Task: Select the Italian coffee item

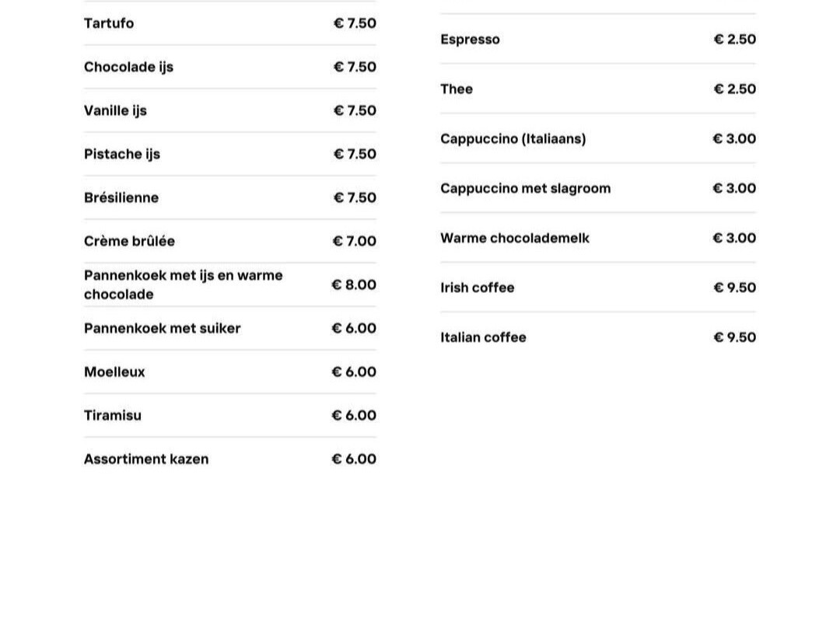Action: click(x=483, y=337)
